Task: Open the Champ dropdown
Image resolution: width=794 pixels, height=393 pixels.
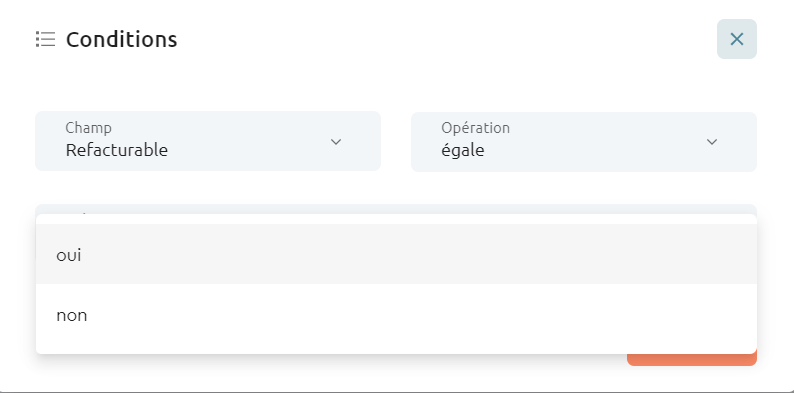Action: pyautogui.click(x=208, y=141)
